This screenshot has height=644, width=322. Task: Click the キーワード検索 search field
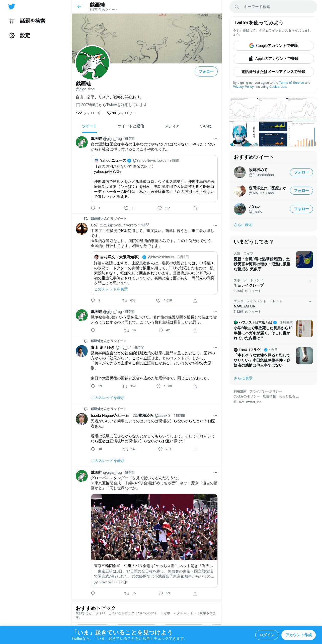point(273,7)
